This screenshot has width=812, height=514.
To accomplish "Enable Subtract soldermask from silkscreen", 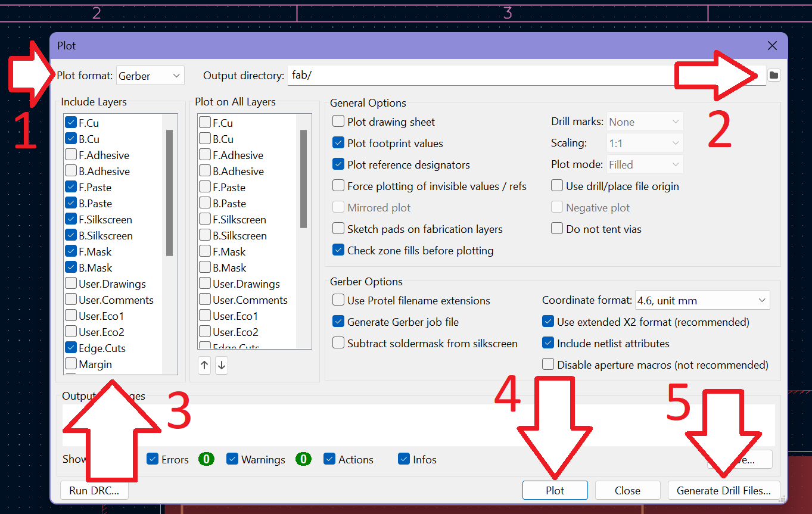I will (x=338, y=343).
